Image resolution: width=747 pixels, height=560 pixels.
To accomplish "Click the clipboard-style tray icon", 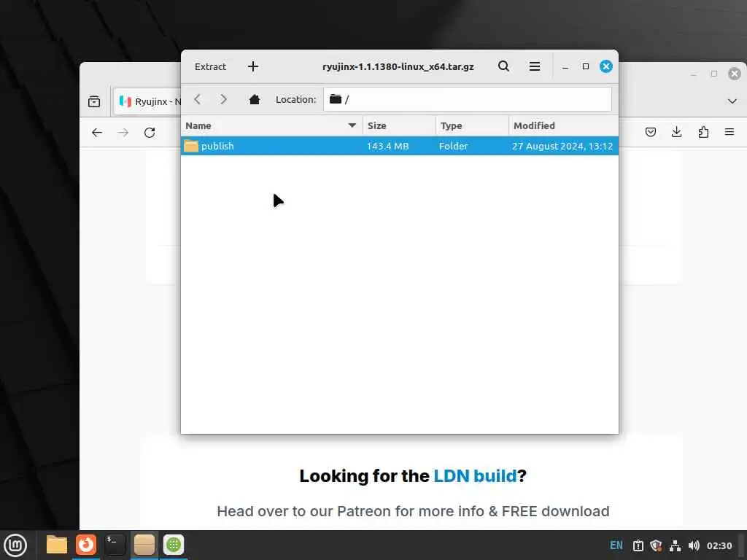I will coord(638,545).
